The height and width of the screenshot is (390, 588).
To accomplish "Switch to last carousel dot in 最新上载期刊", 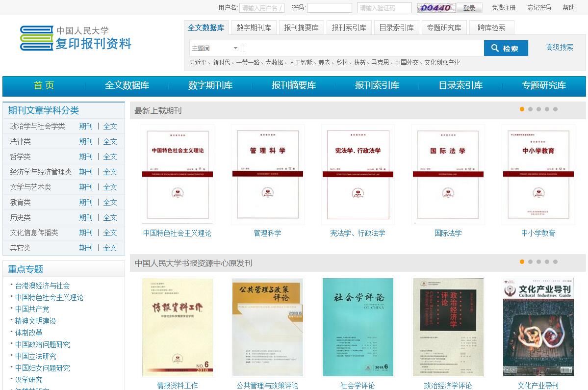I will point(555,109).
